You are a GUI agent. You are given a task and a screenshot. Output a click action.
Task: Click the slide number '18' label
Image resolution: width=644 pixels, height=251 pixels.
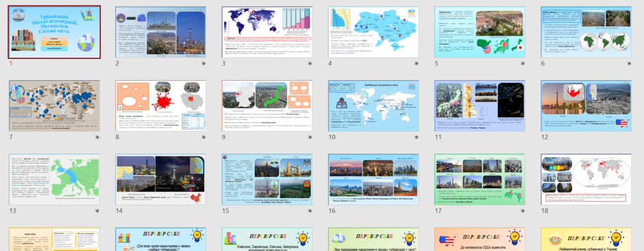544,211
